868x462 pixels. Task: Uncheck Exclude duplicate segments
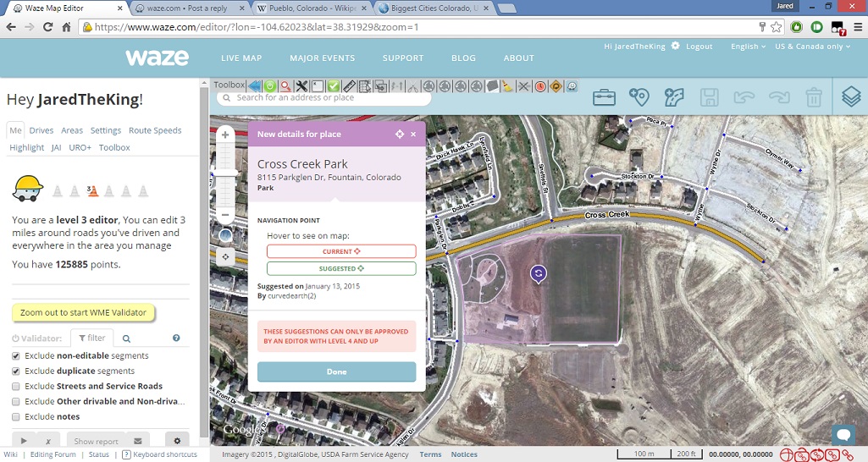point(17,371)
